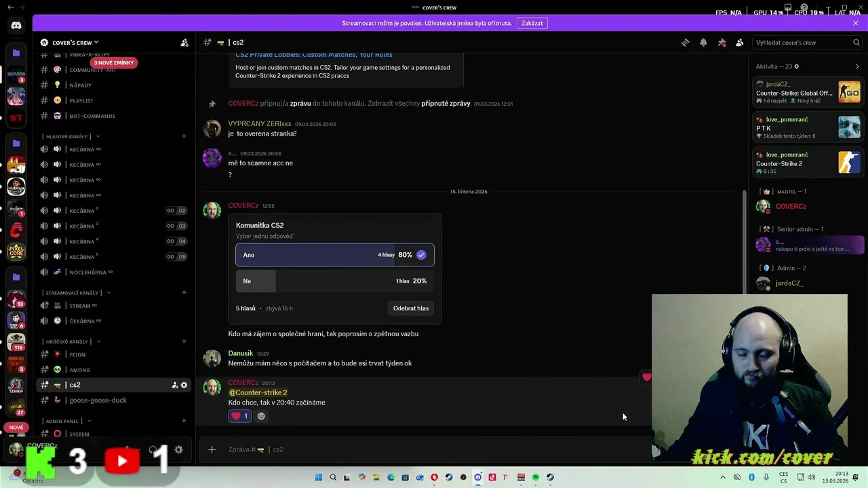868x488 pixels.
Task: Click the plus attachment button in message bar
Action: coord(212,449)
